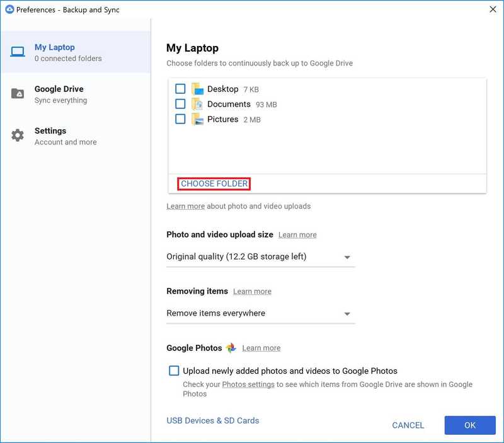504x443 pixels.
Task: Click the Desktop folder icon
Action: [198, 89]
